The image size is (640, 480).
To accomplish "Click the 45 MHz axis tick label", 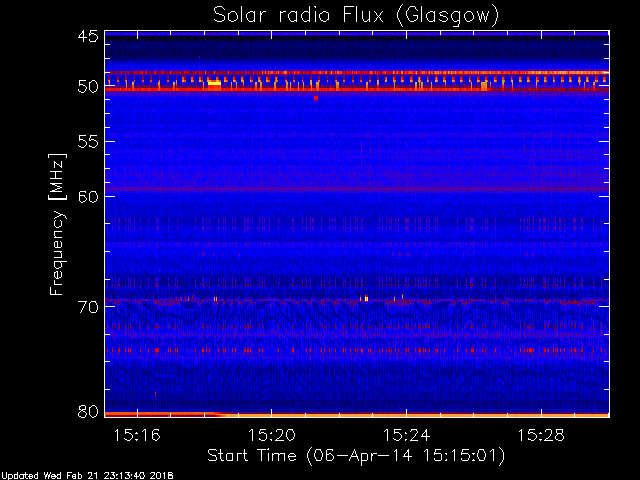I will coord(88,36).
